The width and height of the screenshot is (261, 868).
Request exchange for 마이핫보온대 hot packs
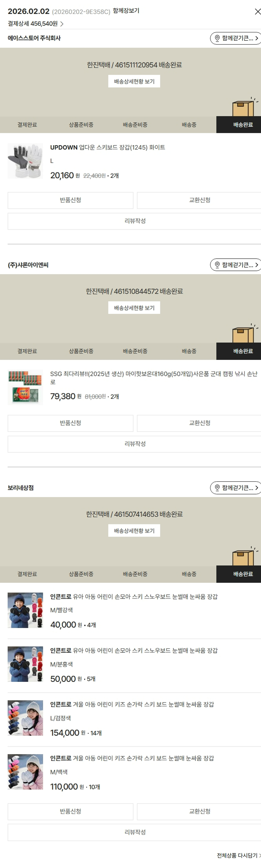[x=199, y=423]
